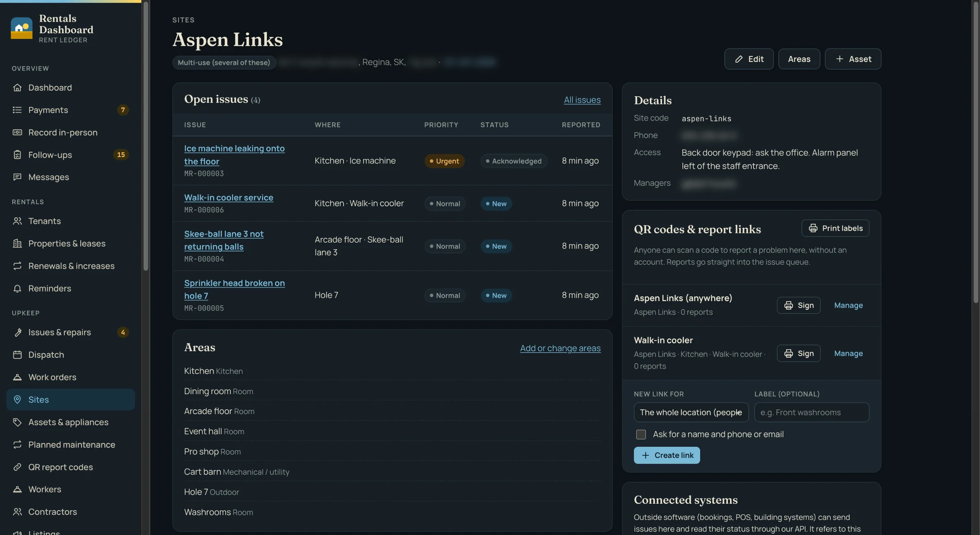Click the Issues & repairs wrench icon

[17, 332]
